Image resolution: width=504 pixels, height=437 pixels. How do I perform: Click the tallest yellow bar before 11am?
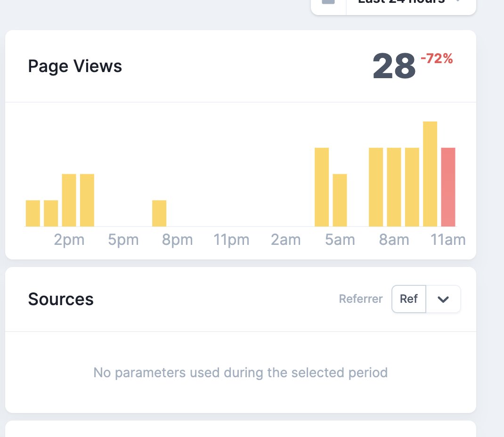pyautogui.click(x=430, y=174)
